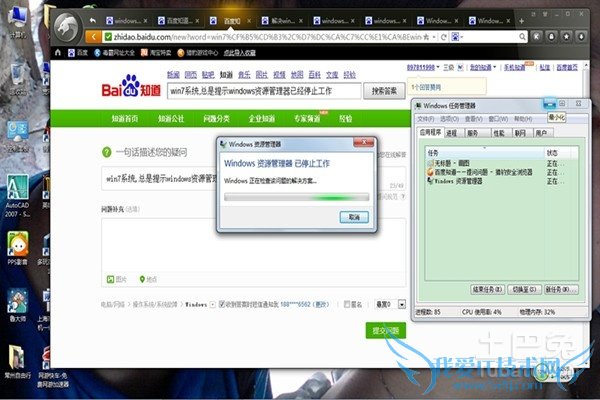
Task: Click the magnifier icon in browser search box
Action: (522, 37)
